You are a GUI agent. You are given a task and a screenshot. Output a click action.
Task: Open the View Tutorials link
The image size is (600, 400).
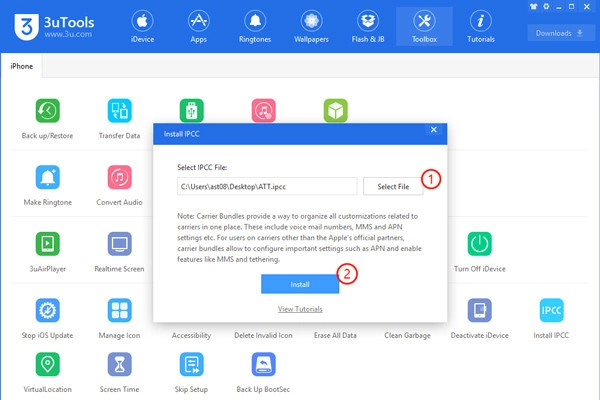[x=299, y=310]
